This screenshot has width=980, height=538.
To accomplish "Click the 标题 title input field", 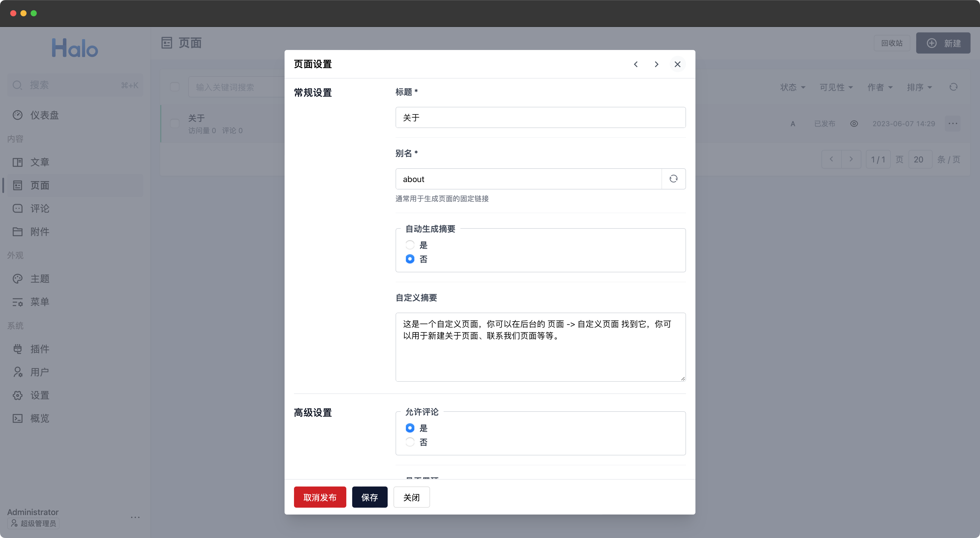I will click(x=540, y=118).
